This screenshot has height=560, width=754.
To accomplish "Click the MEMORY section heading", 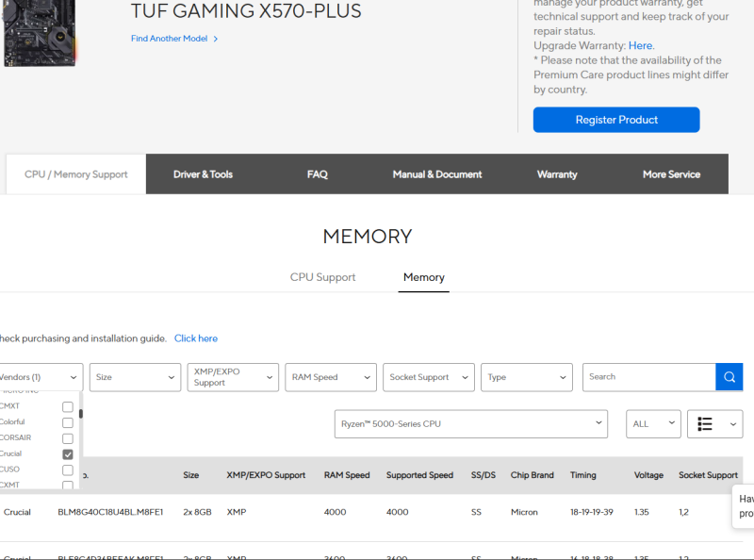I will pos(368,237).
